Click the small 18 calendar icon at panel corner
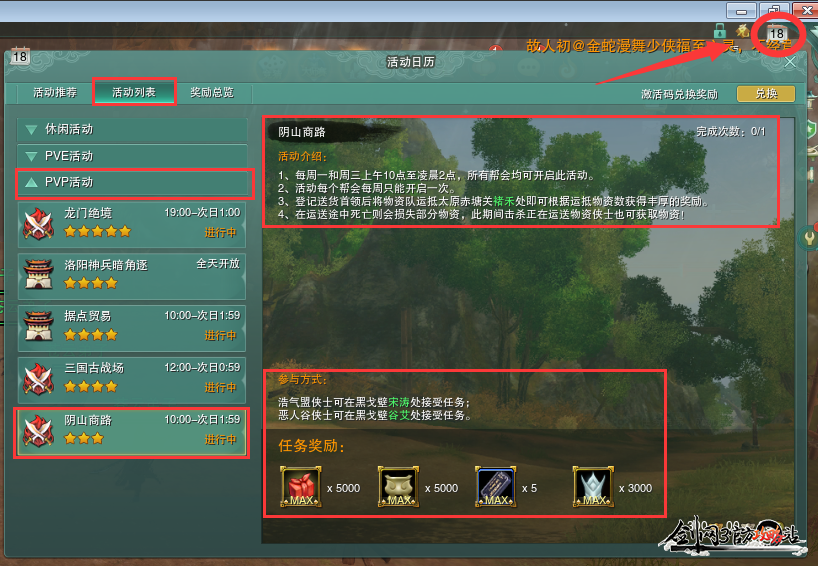This screenshot has height=566, width=818. tap(20, 56)
